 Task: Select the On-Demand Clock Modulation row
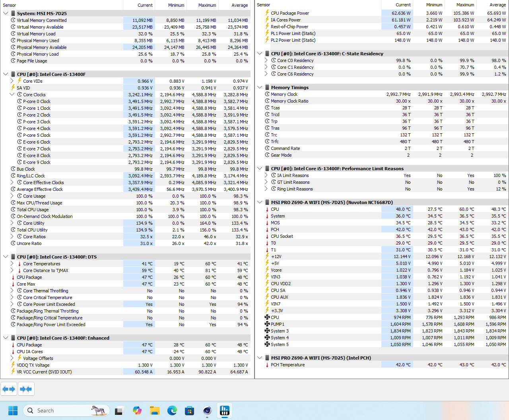125,216
